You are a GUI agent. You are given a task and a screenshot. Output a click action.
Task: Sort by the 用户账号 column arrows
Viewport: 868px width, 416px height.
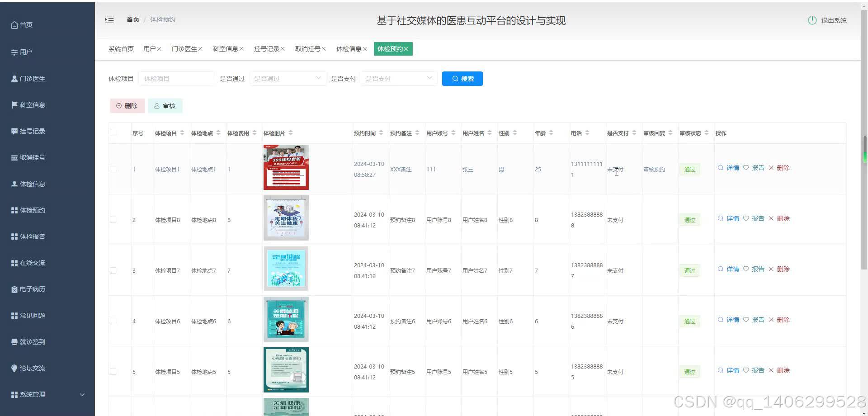pyautogui.click(x=453, y=133)
